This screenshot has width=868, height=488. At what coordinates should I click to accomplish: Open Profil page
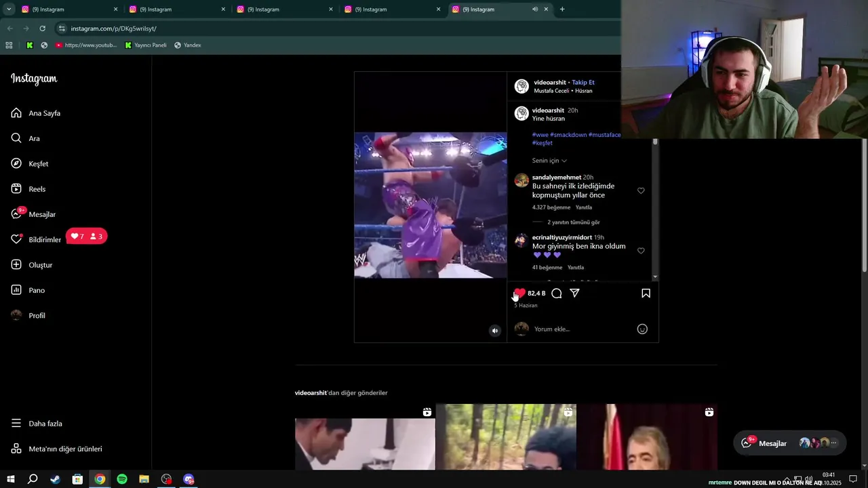[28, 315]
